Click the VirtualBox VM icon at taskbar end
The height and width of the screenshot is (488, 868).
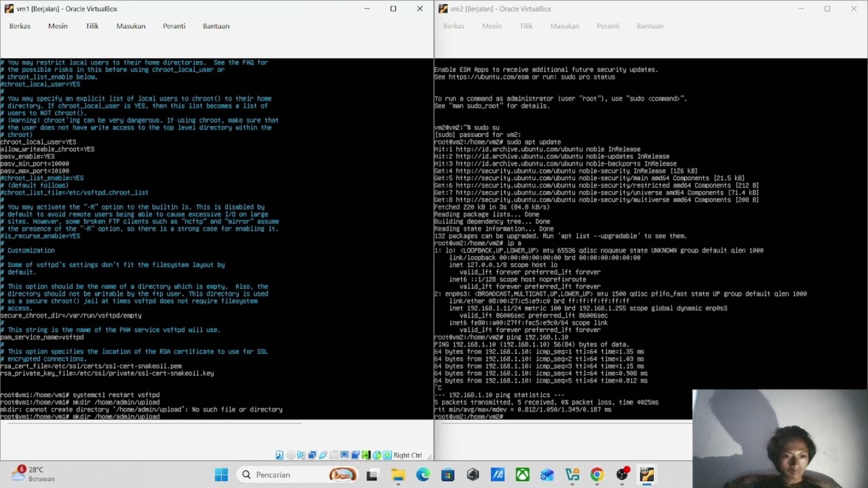click(646, 475)
